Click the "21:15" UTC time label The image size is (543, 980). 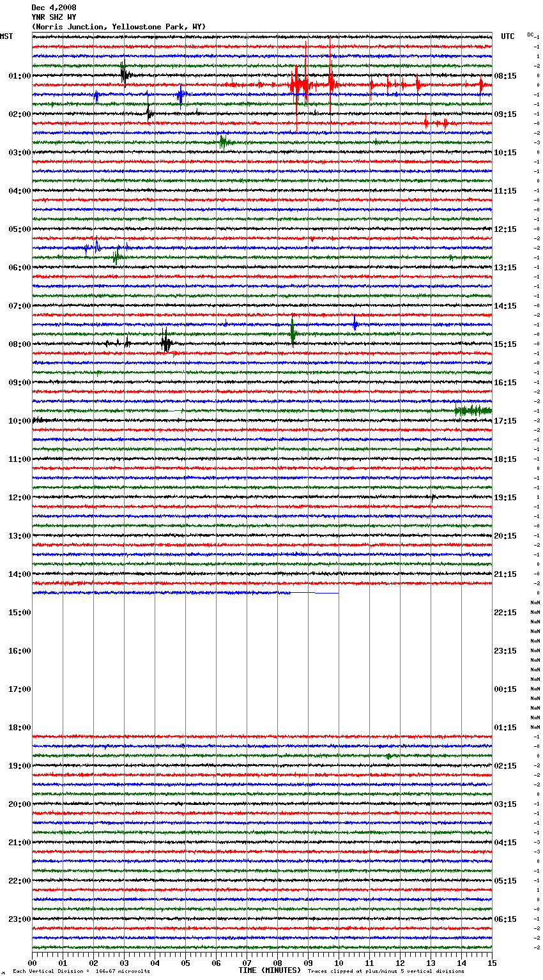pyautogui.click(x=505, y=574)
